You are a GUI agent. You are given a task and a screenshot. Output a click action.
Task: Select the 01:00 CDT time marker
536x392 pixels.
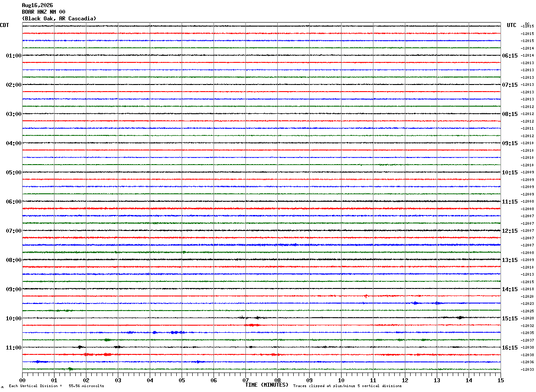pyautogui.click(x=14, y=56)
